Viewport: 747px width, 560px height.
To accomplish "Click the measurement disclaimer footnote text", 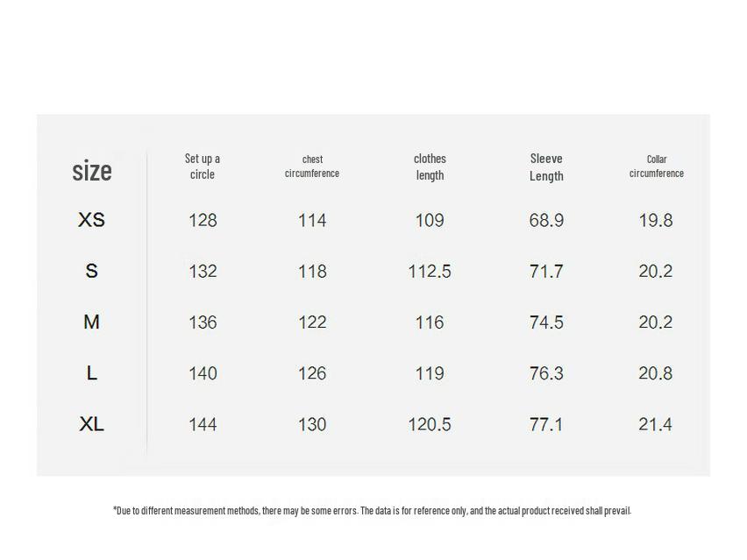I will tap(372, 510).
